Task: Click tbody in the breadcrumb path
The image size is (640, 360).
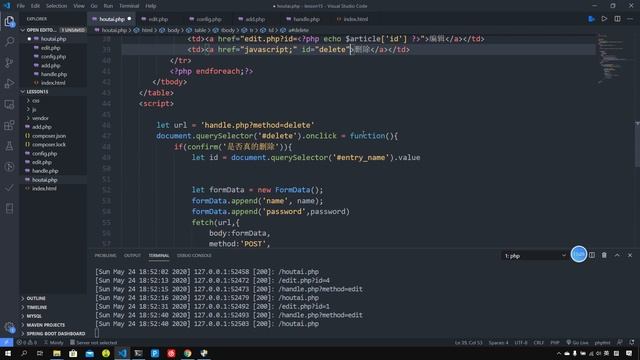Action: (x=227, y=30)
